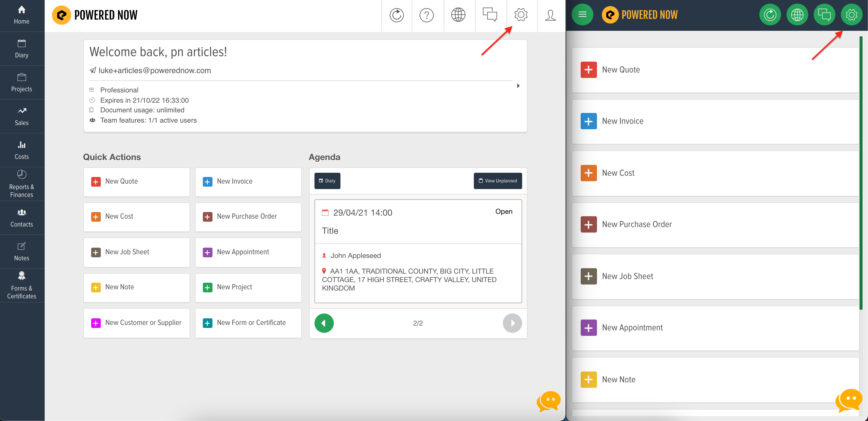The width and height of the screenshot is (868, 421).
Task: Open the Diary agenda tab
Action: (x=327, y=180)
